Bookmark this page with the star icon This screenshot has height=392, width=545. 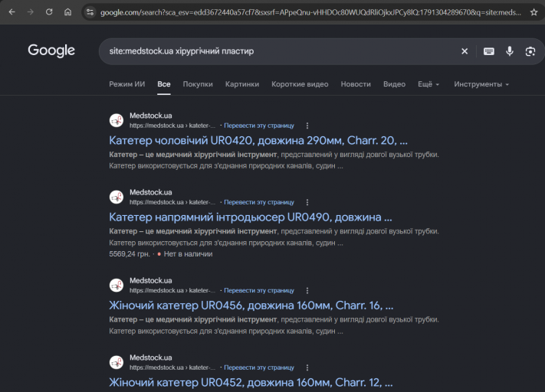coord(534,12)
